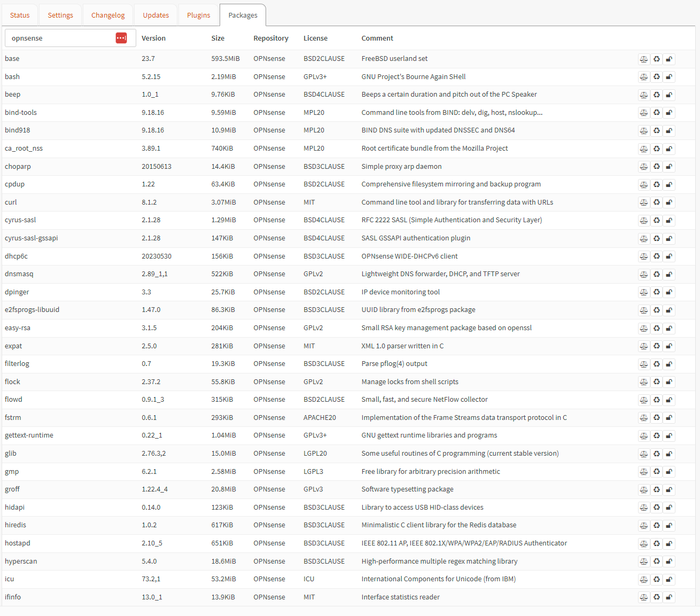
Task: Reinstall the flowd package
Action: pyautogui.click(x=656, y=400)
